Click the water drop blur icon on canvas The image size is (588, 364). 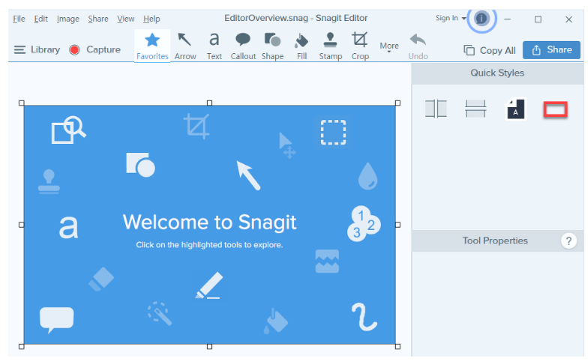pos(367,175)
